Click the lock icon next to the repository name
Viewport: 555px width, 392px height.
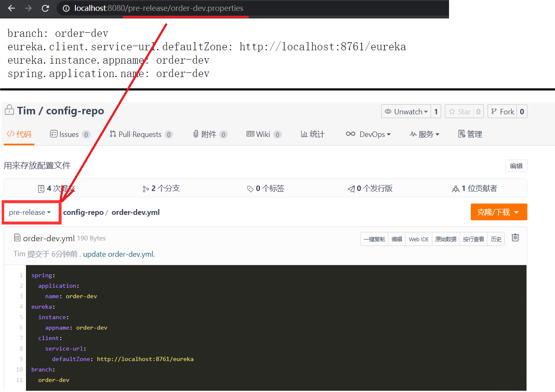9,111
